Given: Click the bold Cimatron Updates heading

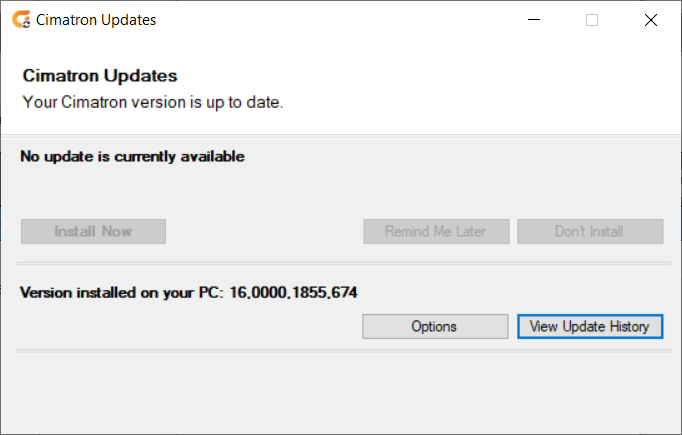Looking at the screenshot, I should [x=100, y=76].
